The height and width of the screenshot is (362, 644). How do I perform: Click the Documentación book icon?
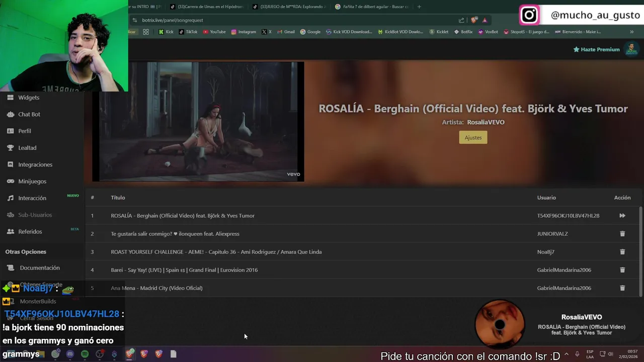[x=10, y=268]
